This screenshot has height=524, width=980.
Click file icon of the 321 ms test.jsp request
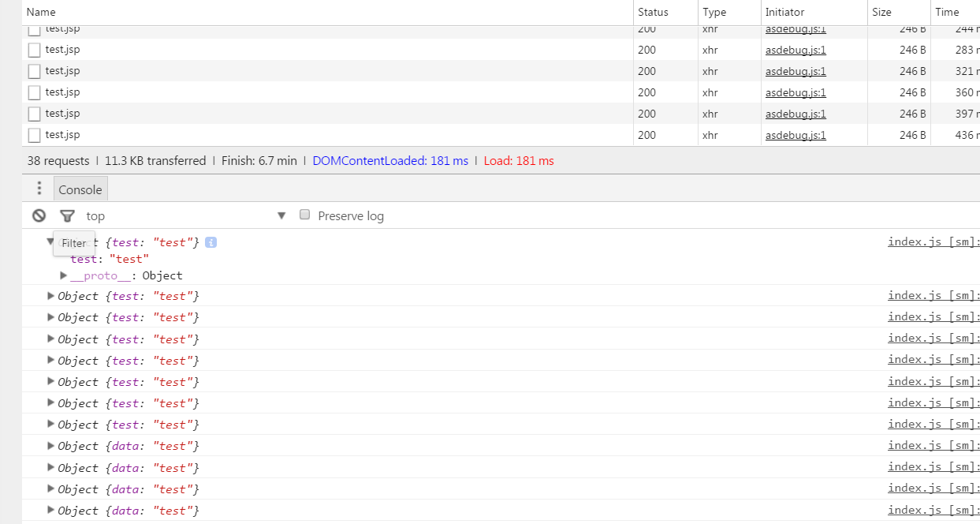[x=34, y=71]
